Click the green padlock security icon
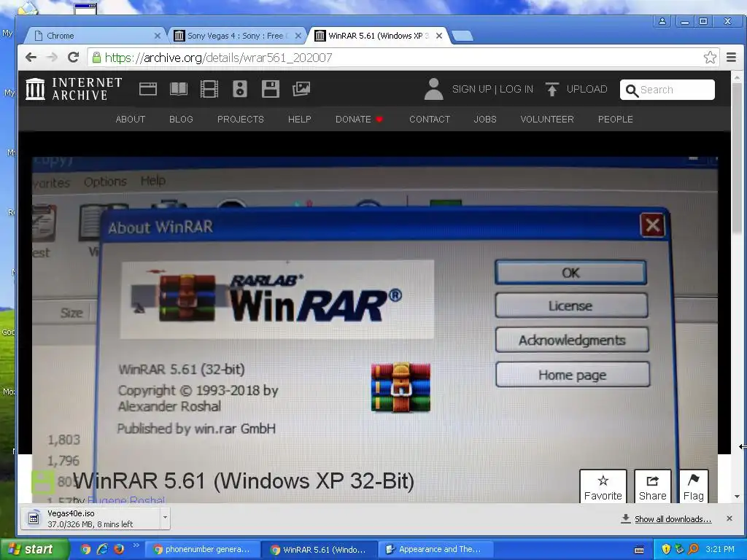Image resolution: width=747 pixels, height=560 pixels. (x=96, y=58)
